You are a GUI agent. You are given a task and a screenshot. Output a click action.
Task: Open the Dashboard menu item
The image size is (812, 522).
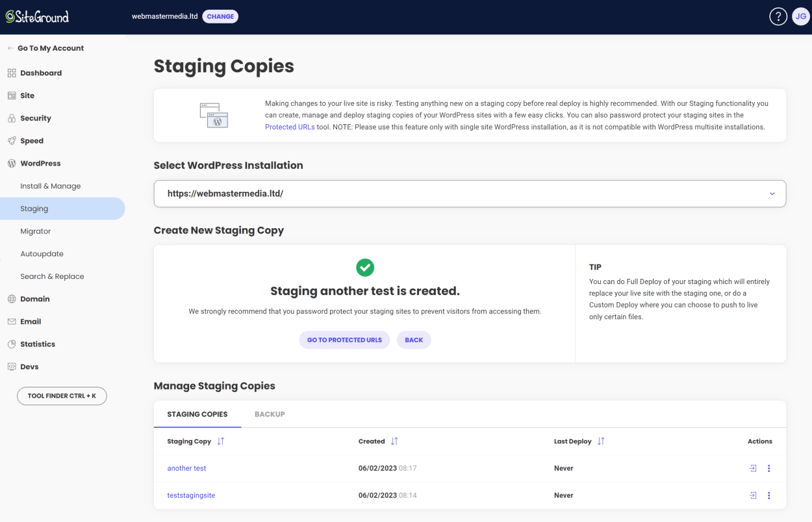click(x=41, y=73)
